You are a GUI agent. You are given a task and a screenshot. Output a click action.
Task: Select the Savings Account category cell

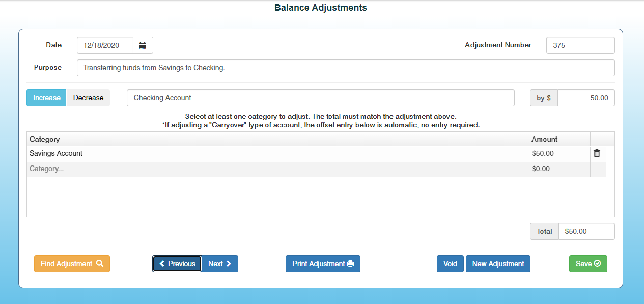[x=277, y=153]
